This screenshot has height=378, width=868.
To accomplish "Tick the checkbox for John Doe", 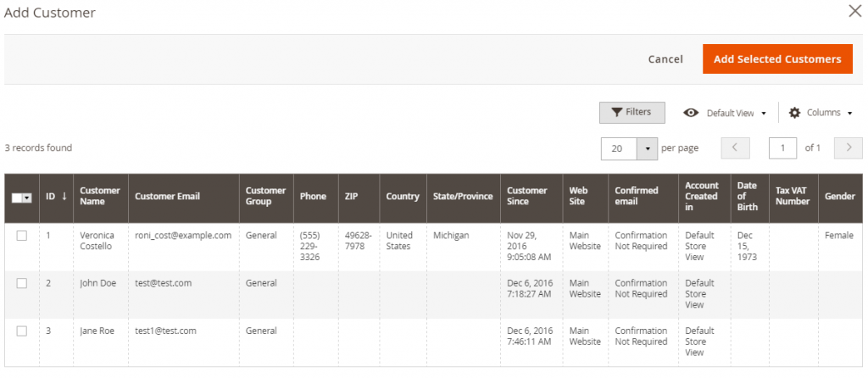I will pyautogui.click(x=21, y=283).
